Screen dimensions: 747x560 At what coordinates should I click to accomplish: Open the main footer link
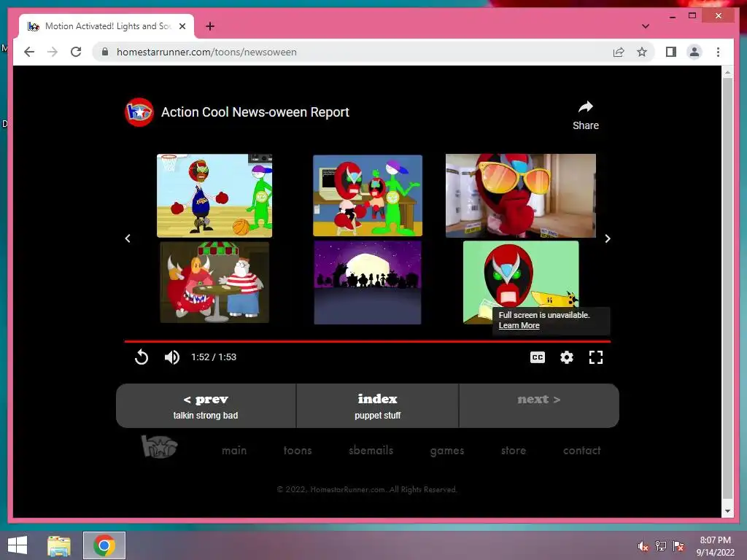234,450
